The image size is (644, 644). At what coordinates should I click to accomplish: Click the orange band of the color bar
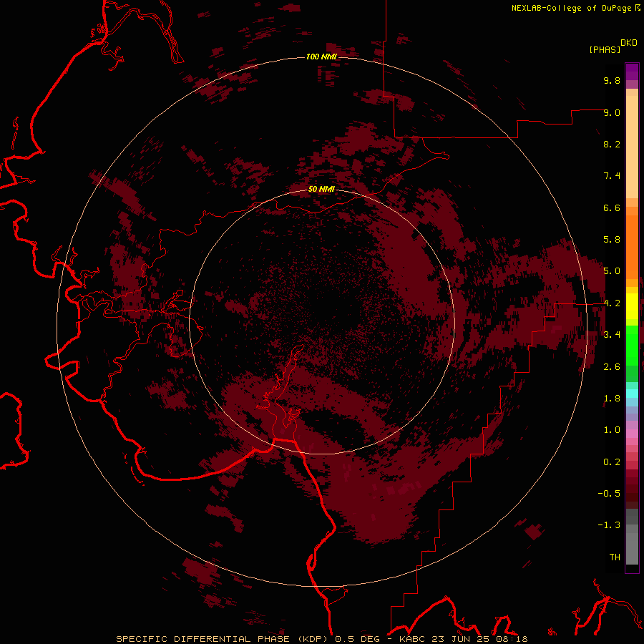632,246
